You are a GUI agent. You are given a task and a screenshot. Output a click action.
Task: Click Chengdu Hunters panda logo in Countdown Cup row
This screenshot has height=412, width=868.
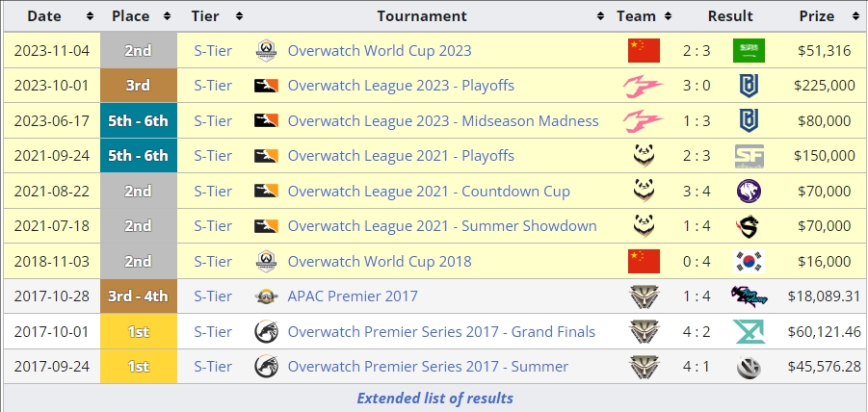tap(644, 192)
